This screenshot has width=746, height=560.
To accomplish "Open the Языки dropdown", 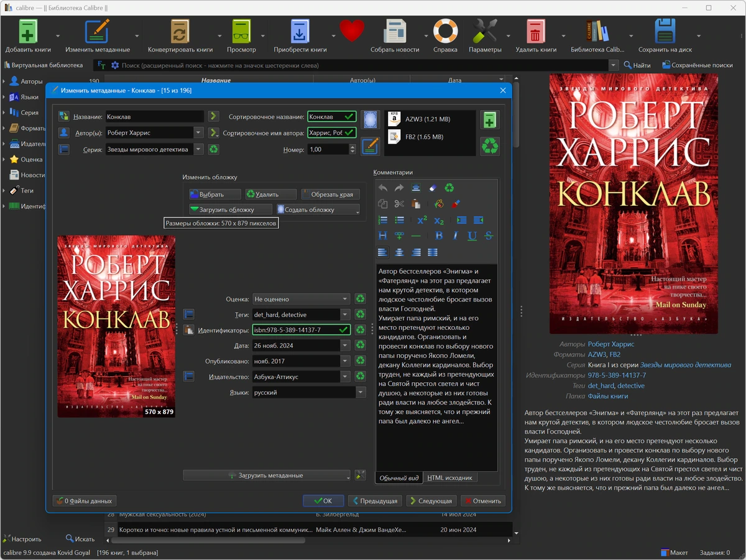I will pos(361,392).
